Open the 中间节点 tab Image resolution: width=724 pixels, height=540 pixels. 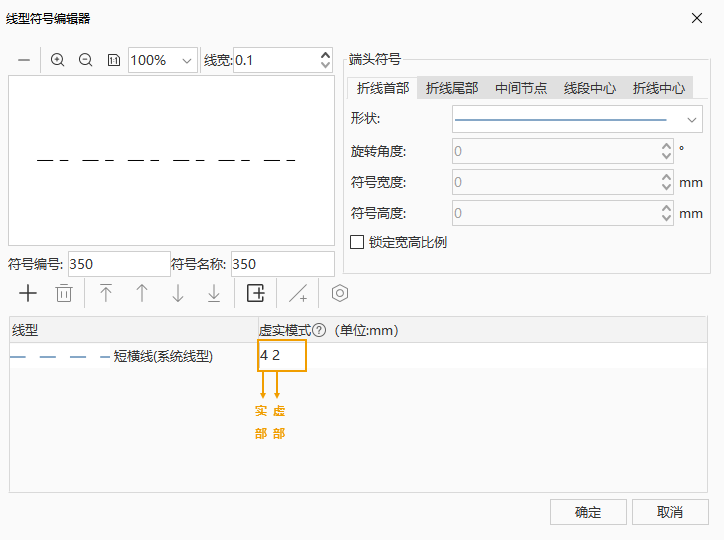click(x=521, y=88)
